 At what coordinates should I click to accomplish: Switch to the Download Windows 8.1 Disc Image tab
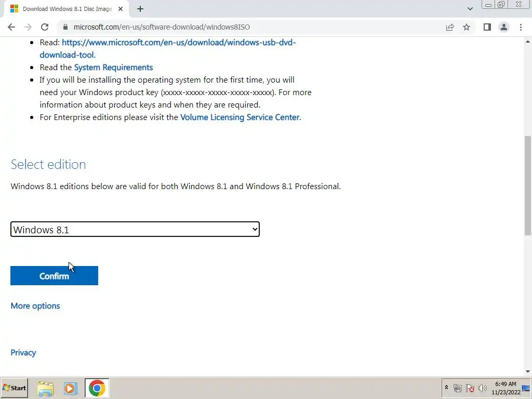pyautogui.click(x=66, y=9)
